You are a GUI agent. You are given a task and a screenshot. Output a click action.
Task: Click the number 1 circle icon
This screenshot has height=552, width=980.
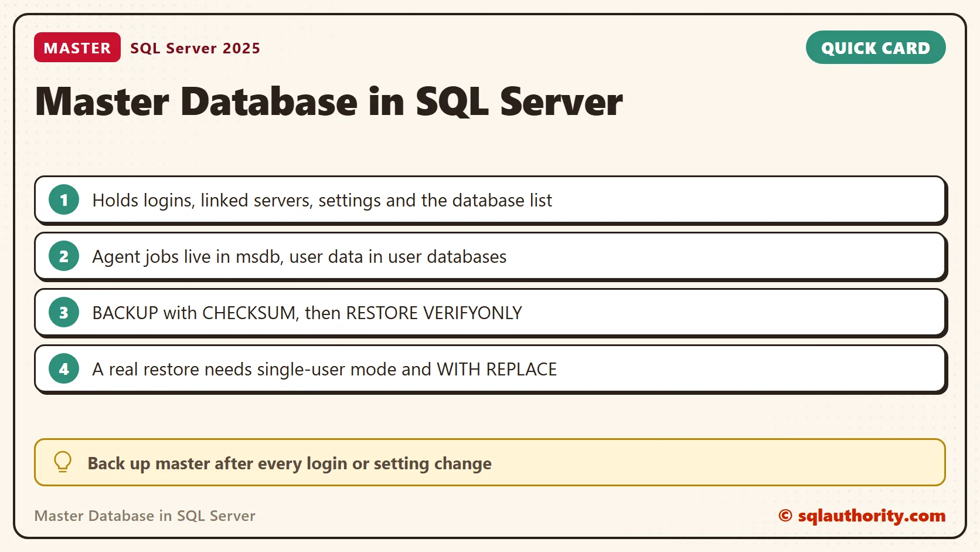coord(64,200)
